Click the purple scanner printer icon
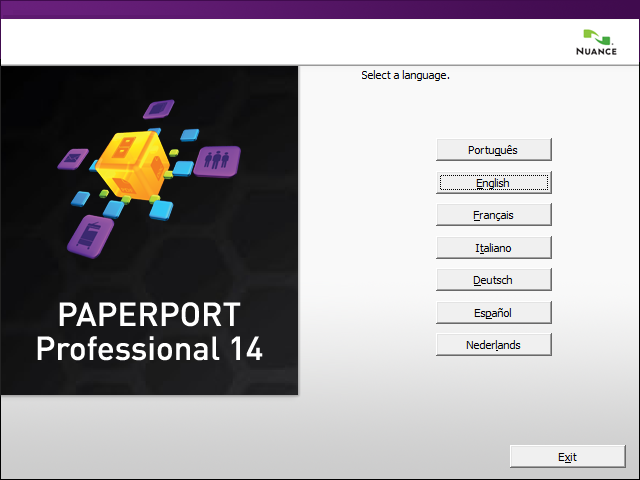This screenshot has width=640, height=480. [89, 233]
